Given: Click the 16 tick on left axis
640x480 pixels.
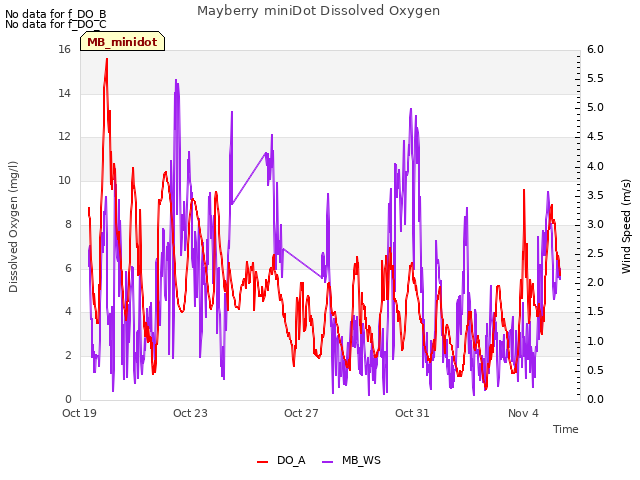Looking at the screenshot, I should [x=64, y=49].
